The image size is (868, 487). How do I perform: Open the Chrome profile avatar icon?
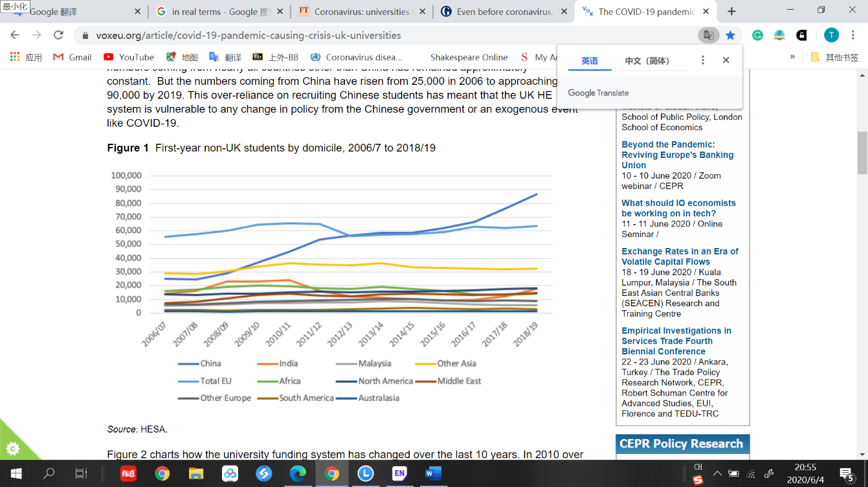(831, 36)
